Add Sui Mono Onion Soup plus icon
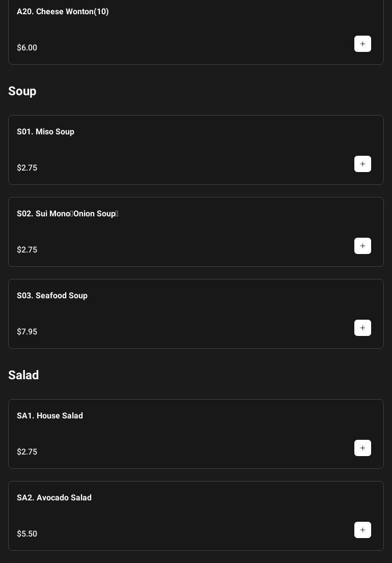Screen dimensions: 392x563 (x=362, y=246)
